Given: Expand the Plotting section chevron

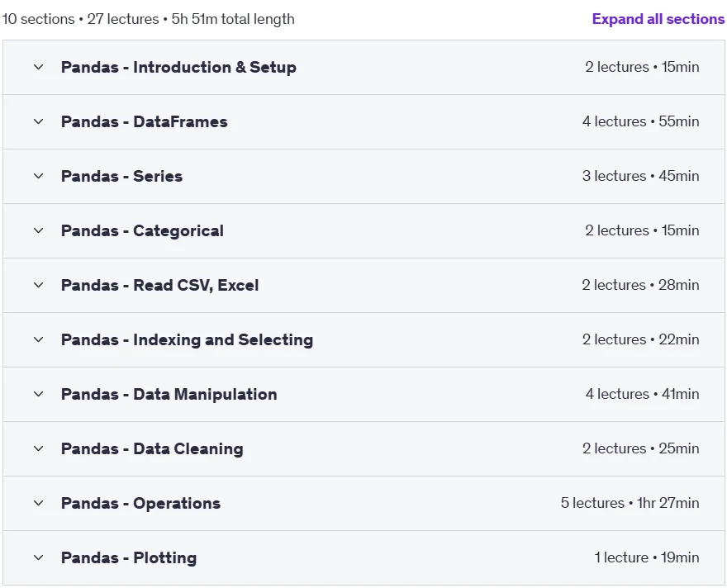Looking at the screenshot, I should tap(39, 557).
